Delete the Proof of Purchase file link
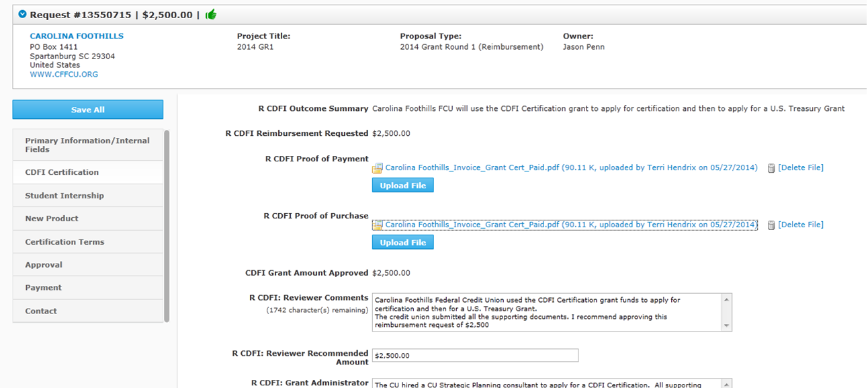This screenshot has height=388, width=868. [800, 225]
